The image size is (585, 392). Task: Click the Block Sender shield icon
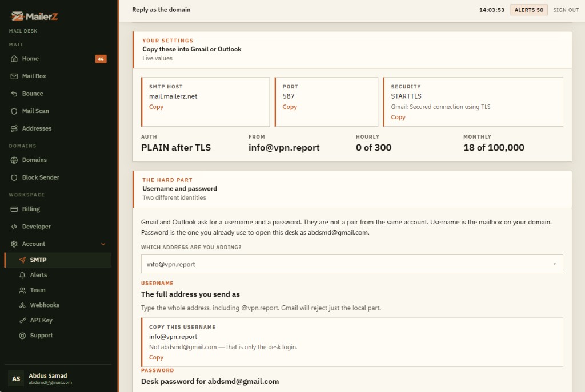click(14, 178)
